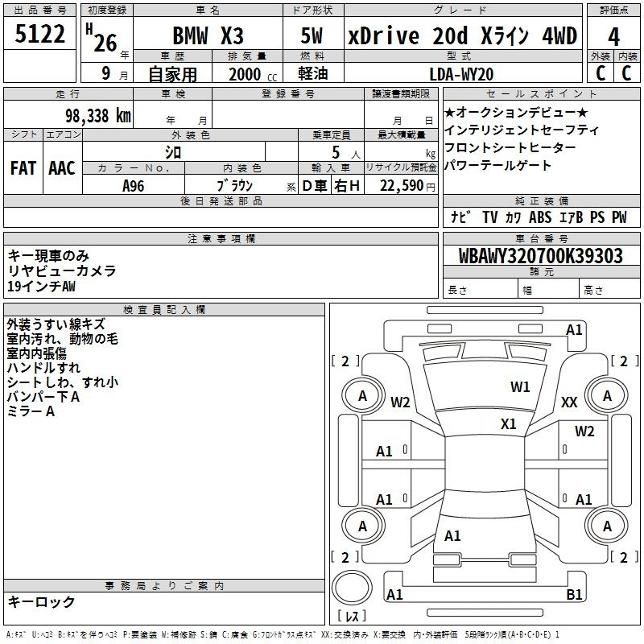Select the grade xDrive 20d Xライン 4WD
644x644 pixels.
point(462,35)
